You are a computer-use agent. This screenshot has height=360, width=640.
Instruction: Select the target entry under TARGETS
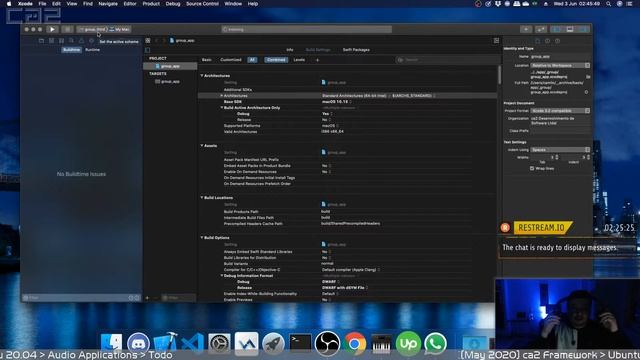click(170, 82)
